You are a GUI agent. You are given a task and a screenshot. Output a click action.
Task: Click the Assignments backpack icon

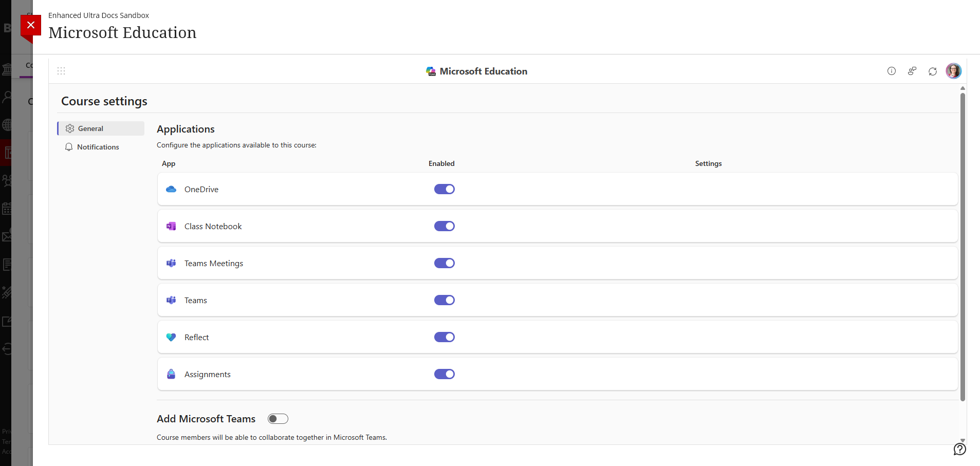[171, 374]
